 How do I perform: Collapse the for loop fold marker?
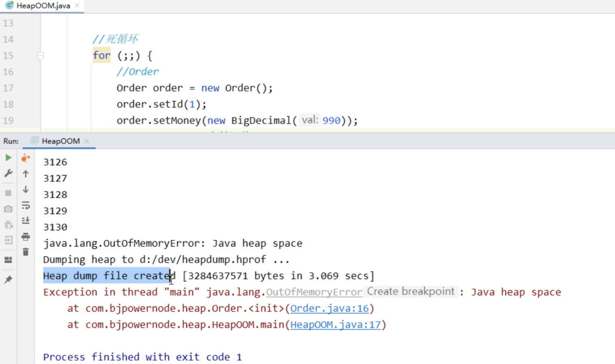[x=40, y=56]
